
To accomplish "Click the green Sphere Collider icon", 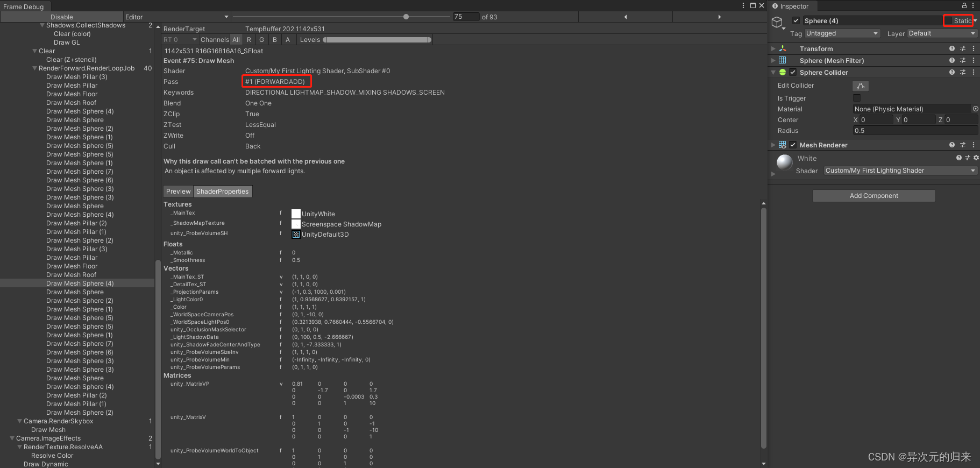I will tap(783, 72).
